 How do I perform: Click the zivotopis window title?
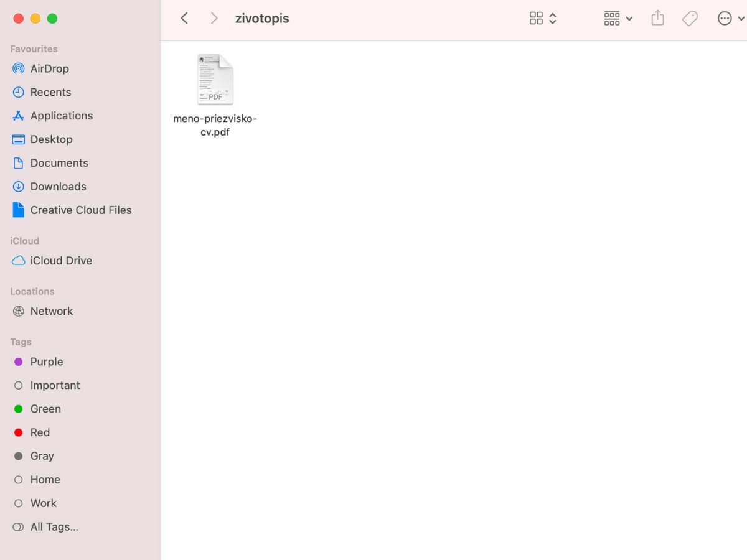262,18
